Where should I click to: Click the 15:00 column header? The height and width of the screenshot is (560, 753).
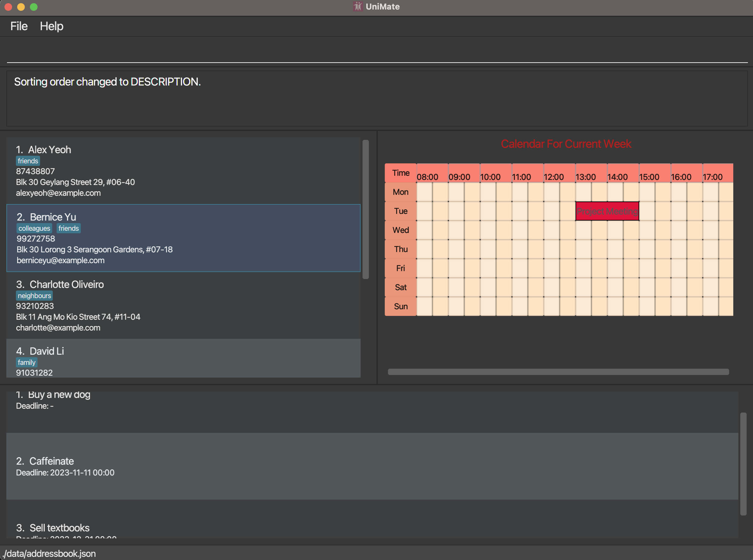click(655, 173)
